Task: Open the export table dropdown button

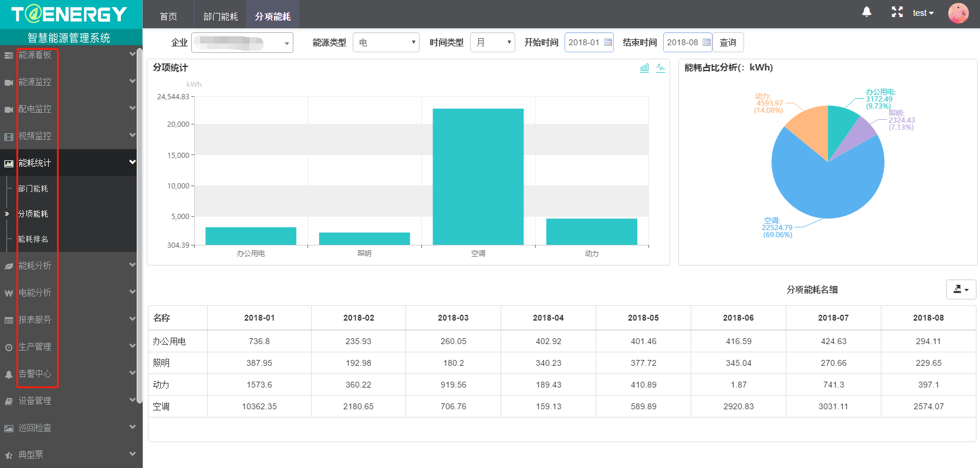Action: [x=961, y=289]
